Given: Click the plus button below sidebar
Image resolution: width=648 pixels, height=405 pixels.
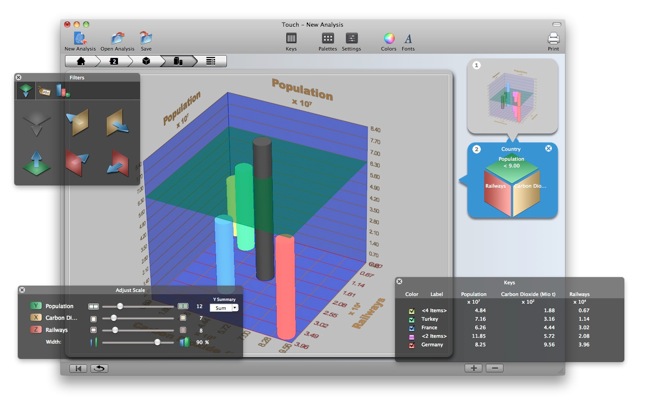Looking at the screenshot, I should [474, 368].
